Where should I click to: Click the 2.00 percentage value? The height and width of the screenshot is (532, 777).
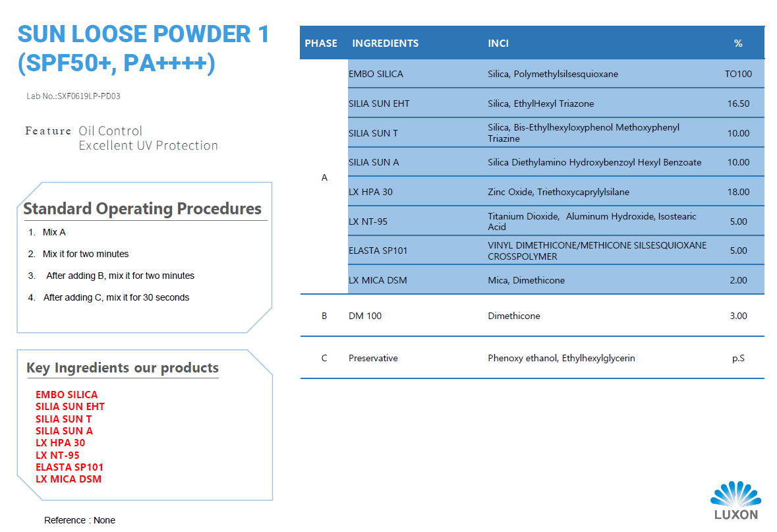pos(738,280)
